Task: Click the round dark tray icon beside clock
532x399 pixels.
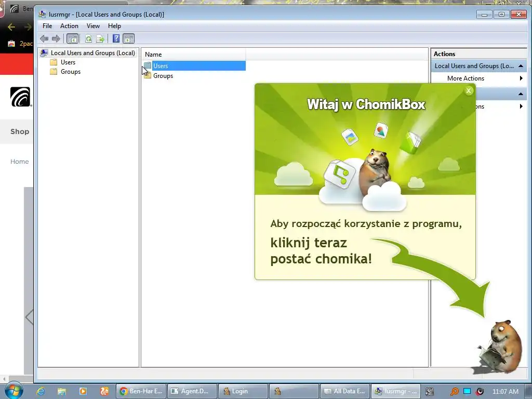Action: tap(480, 392)
